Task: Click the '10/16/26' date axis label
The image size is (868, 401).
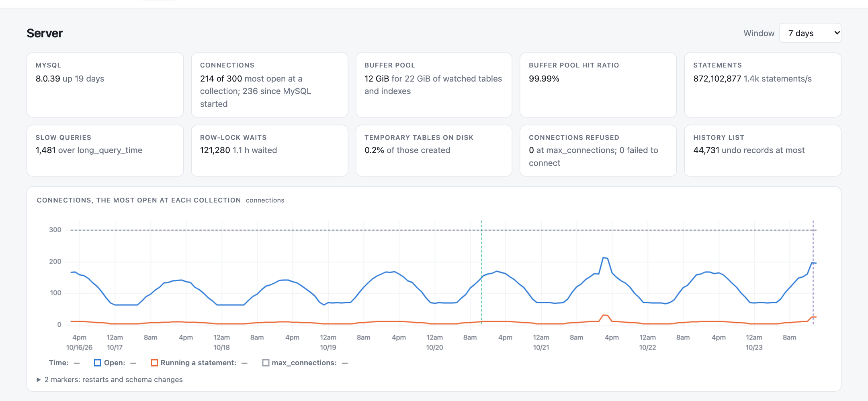Action: pos(79,348)
